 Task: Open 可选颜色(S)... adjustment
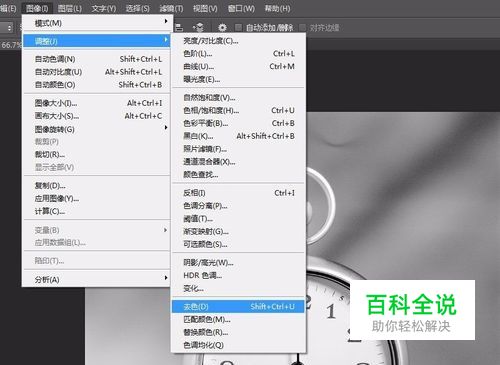238,244
